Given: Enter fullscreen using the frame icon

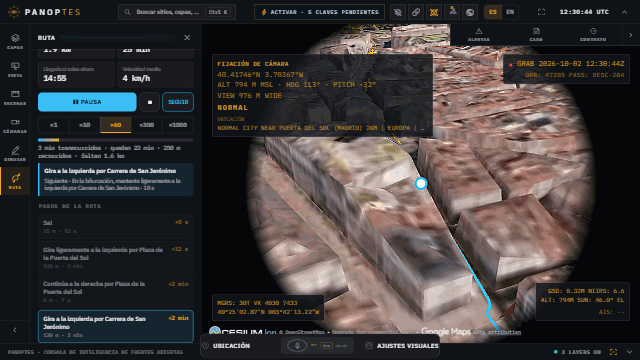Looking at the screenshot, I should [541, 12].
